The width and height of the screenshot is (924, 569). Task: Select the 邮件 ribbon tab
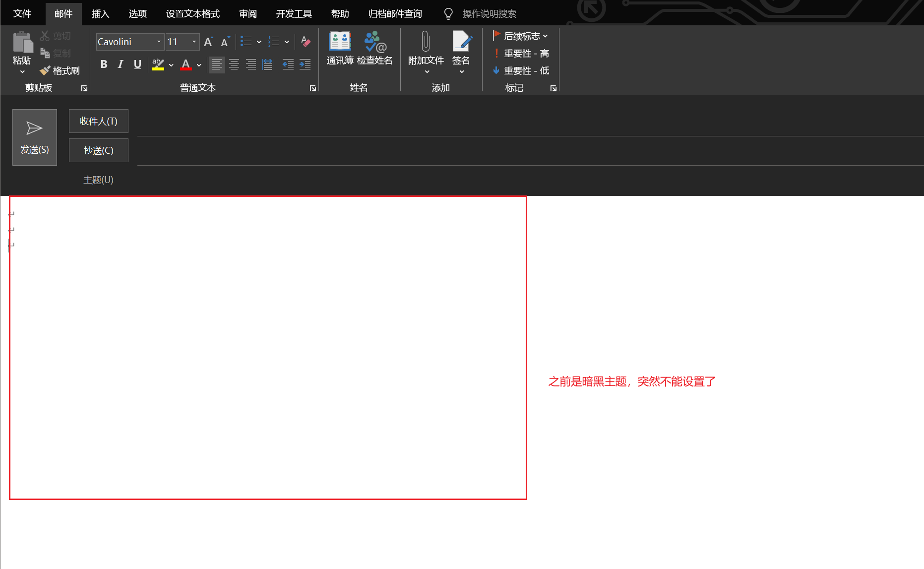tap(63, 14)
